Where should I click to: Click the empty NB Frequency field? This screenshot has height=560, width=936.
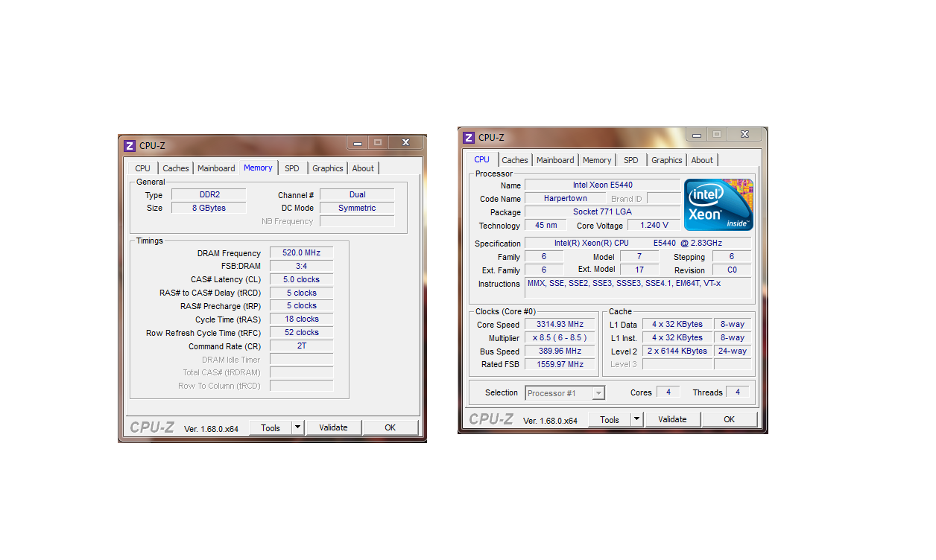pos(357,221)
